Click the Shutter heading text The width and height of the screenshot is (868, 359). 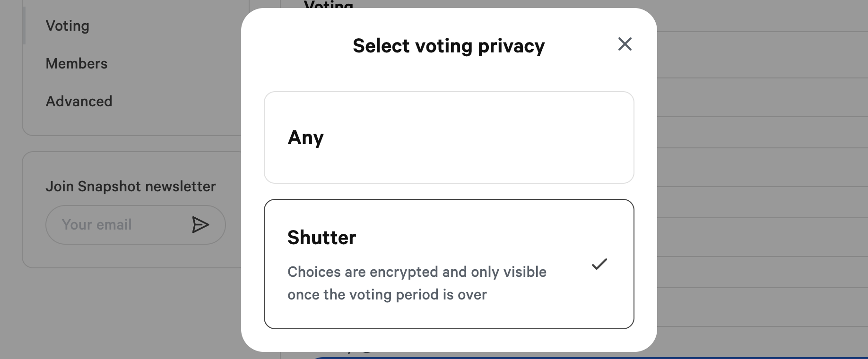(321, 238)
